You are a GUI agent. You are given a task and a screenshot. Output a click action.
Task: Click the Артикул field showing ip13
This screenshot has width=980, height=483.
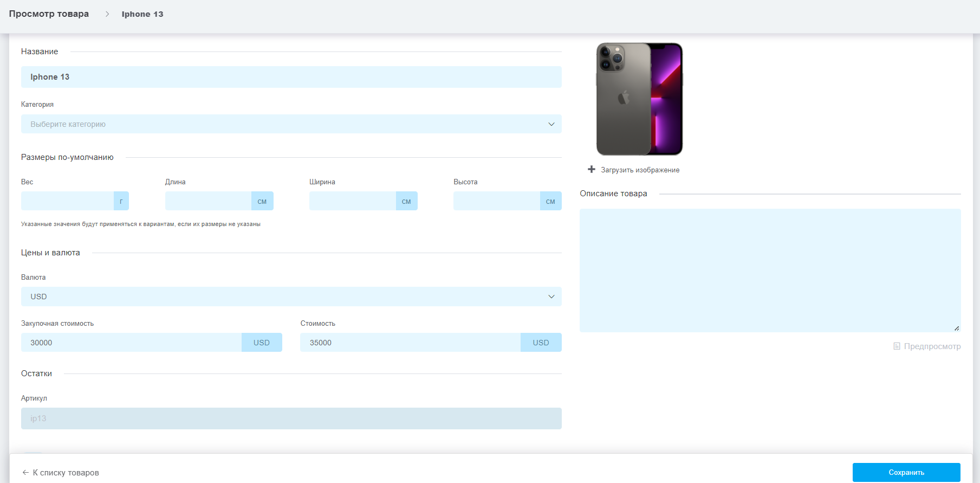[291, 418]
